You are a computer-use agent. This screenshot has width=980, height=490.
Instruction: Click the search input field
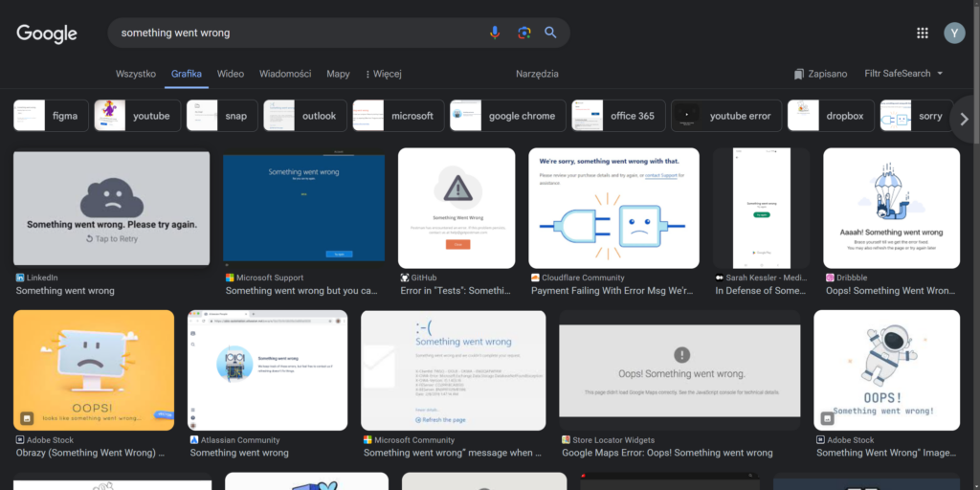pyautogui.click(x=297, y=33)
